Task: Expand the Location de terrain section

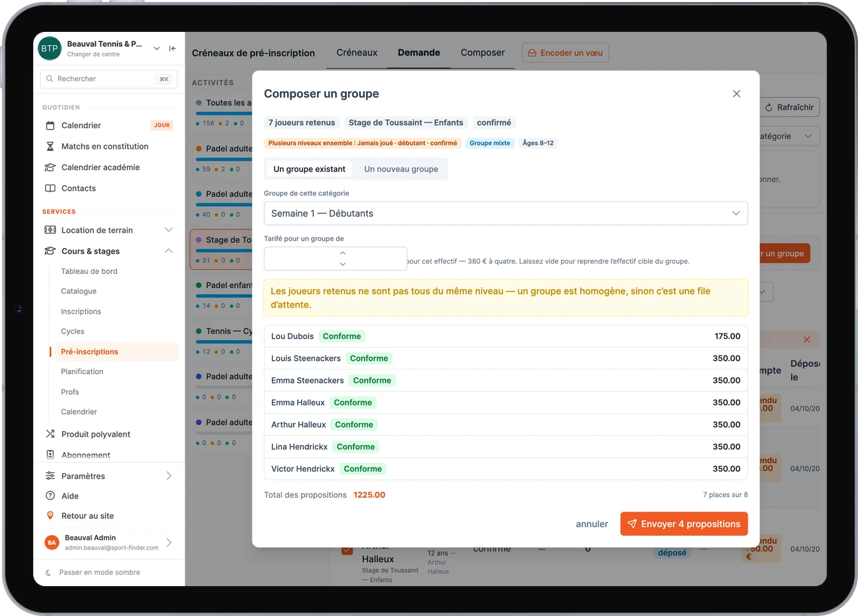Action: [169, 230]
